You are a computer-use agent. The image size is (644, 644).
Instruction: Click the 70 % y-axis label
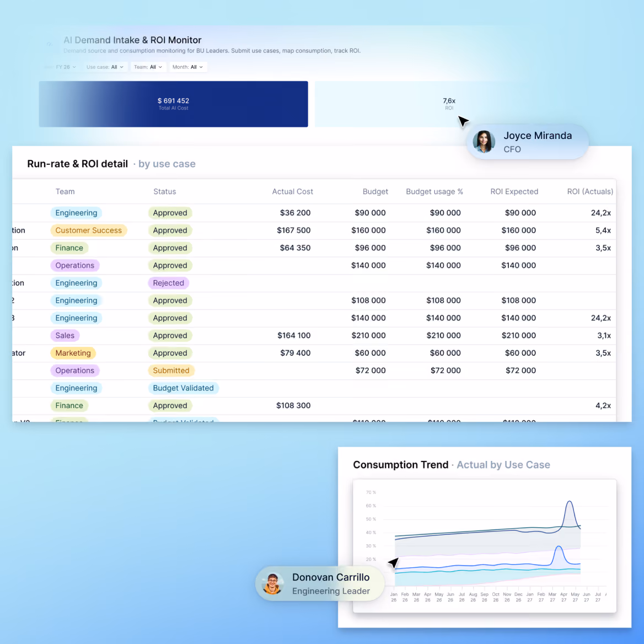pyautogui.click(x=371, y=492)
